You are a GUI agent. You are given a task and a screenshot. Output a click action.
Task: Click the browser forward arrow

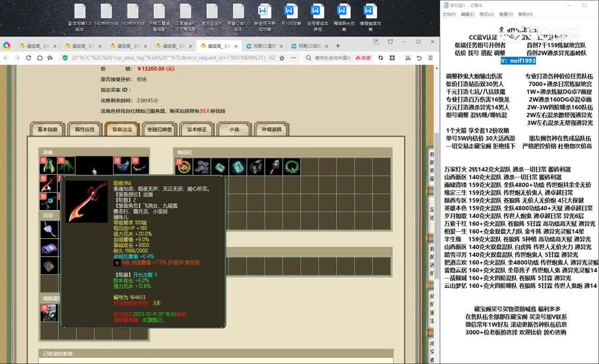[x=17, y=58]
